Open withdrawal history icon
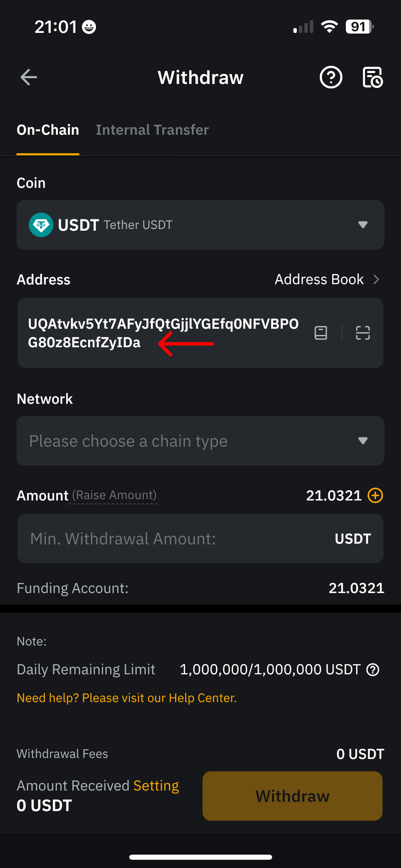 [373, 77]
